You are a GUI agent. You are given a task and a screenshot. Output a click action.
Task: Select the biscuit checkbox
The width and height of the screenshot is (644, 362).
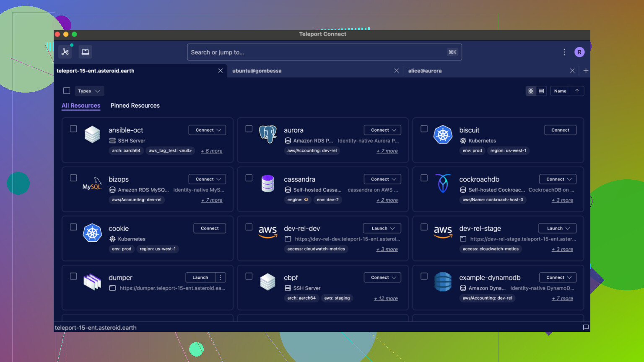[x=424, y=129]
